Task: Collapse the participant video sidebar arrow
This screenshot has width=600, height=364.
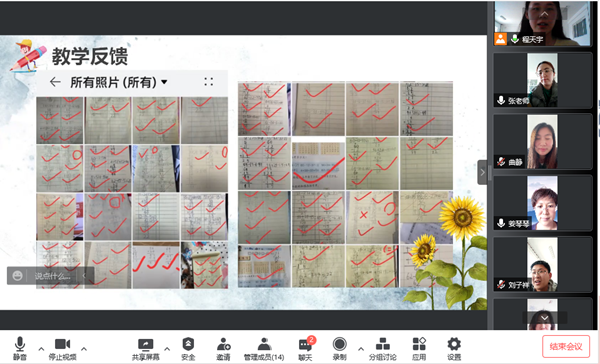Action: click(x=482, y=172)
